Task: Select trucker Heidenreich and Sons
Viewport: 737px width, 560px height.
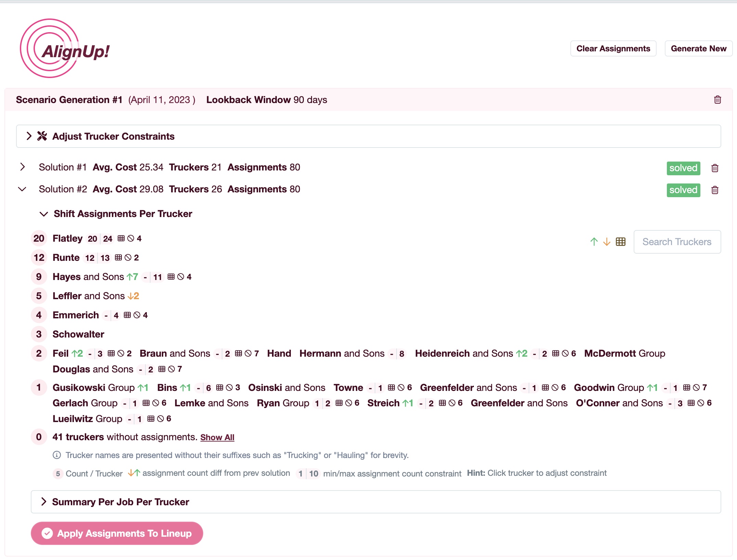Action: (x=464, y=353)
